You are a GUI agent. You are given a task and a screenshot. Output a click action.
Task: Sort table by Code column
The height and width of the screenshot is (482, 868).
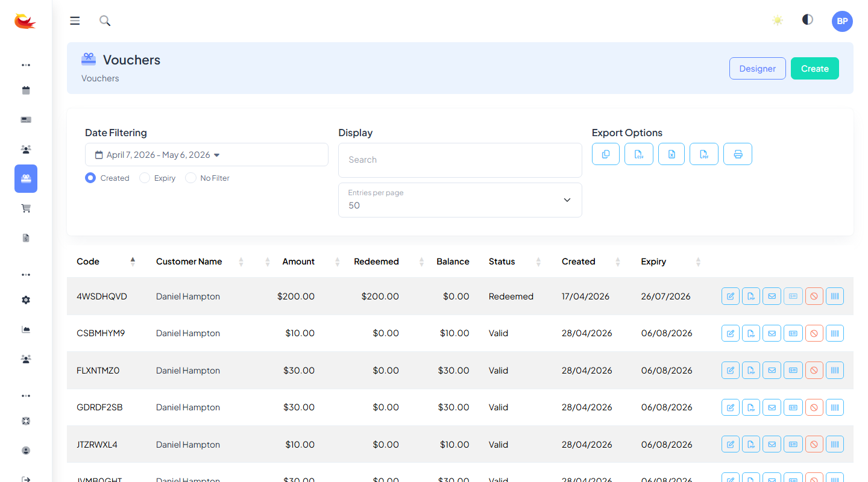[106, 261]
